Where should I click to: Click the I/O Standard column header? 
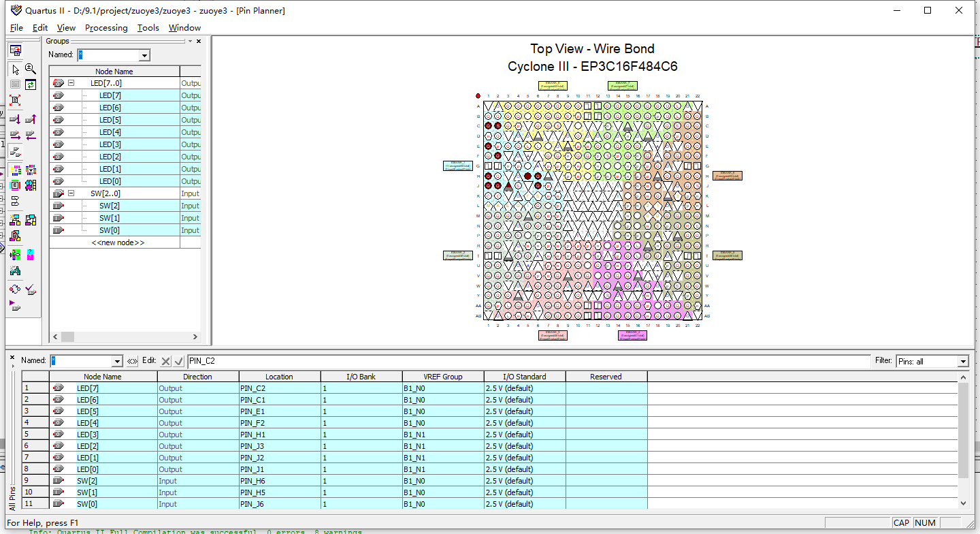pyautogui.click(x=525, y=377)
